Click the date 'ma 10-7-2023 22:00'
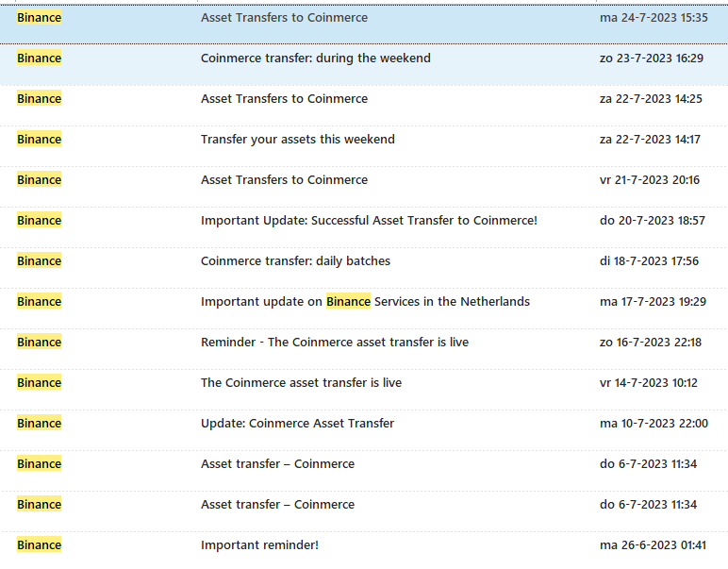 [654, 423]
